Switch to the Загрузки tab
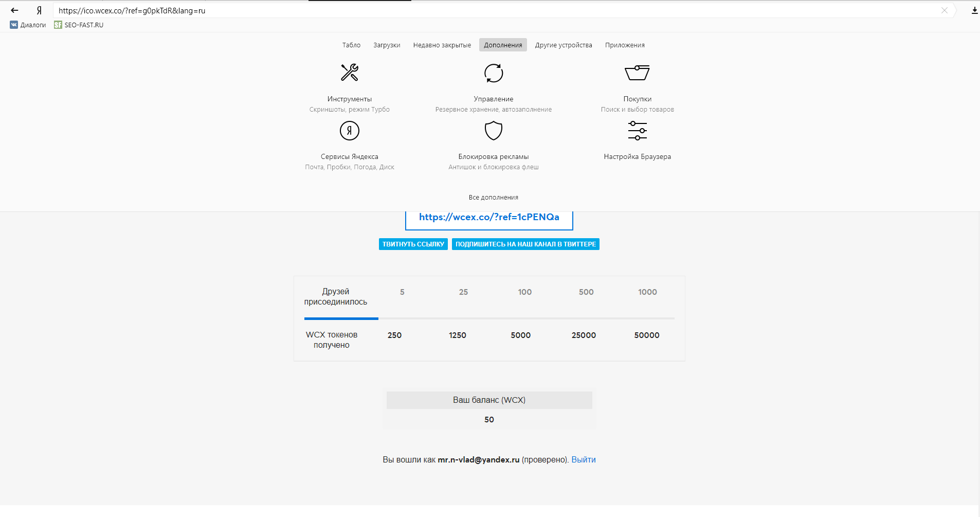Screen dimensions: 980x517 [387, 45]
